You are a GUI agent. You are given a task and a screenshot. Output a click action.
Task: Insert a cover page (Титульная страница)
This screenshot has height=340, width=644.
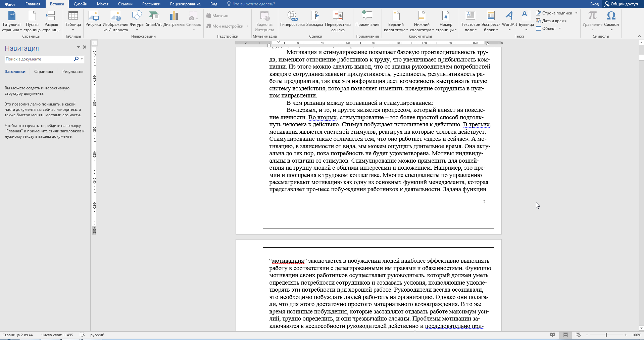pyautogui.click(x=12, y=21)
